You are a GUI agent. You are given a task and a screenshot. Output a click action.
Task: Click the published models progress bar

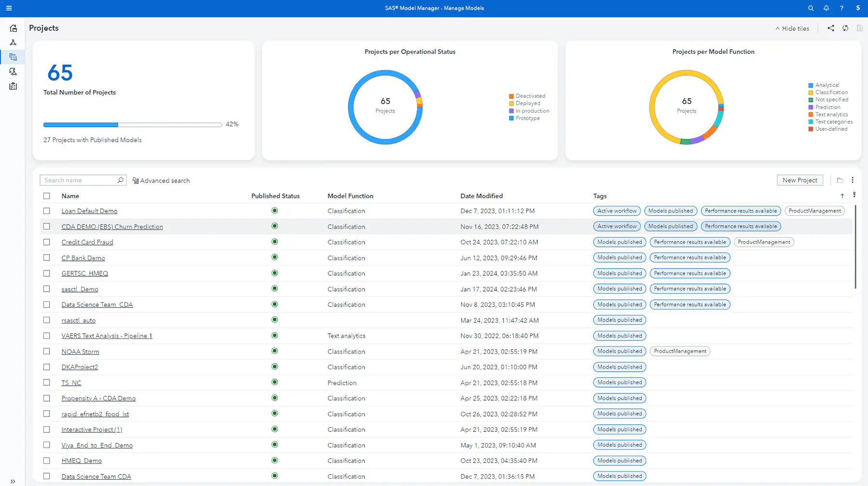coord(133,125)
